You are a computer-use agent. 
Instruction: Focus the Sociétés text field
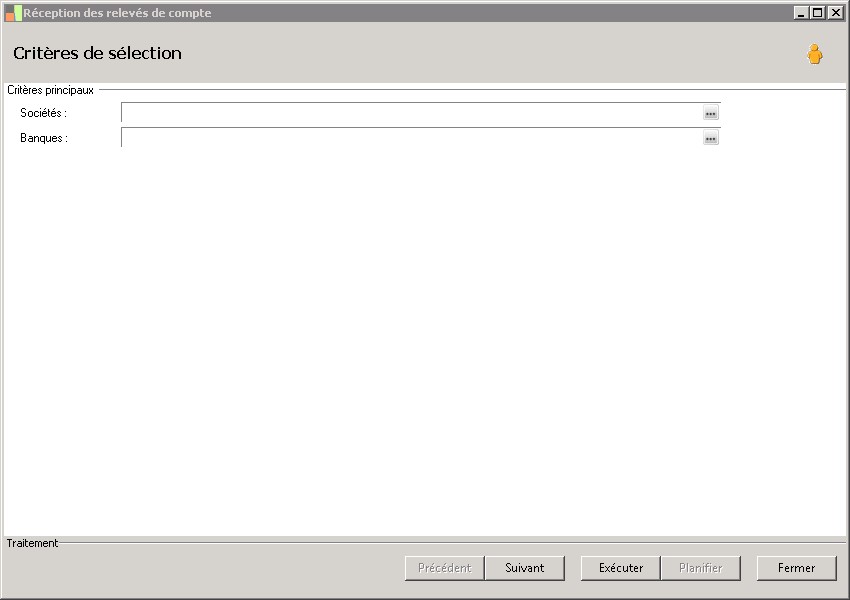pyautogui.click(x=412, y=113)
